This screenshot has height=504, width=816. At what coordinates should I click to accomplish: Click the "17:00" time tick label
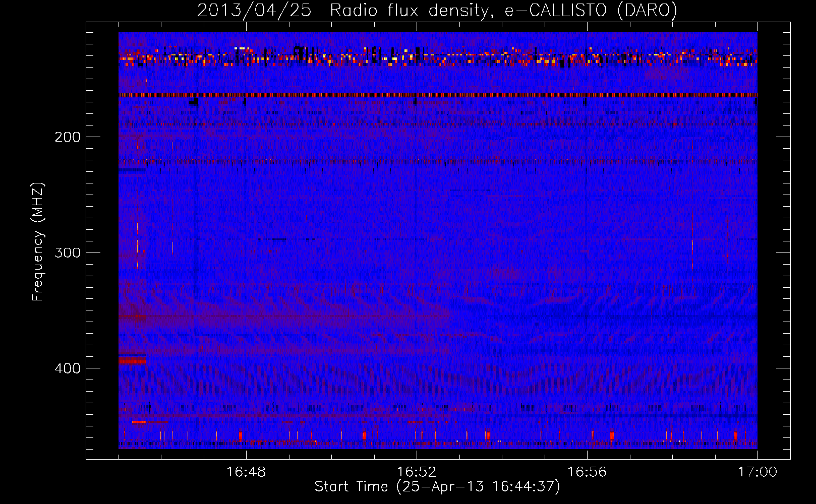pos(757,472)
